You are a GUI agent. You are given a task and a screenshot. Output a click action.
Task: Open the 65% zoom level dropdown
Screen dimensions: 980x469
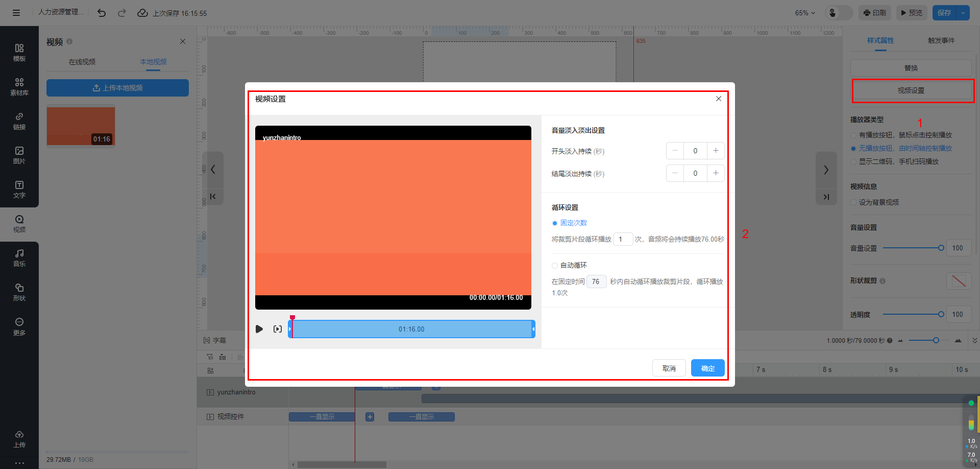(805, 13)
